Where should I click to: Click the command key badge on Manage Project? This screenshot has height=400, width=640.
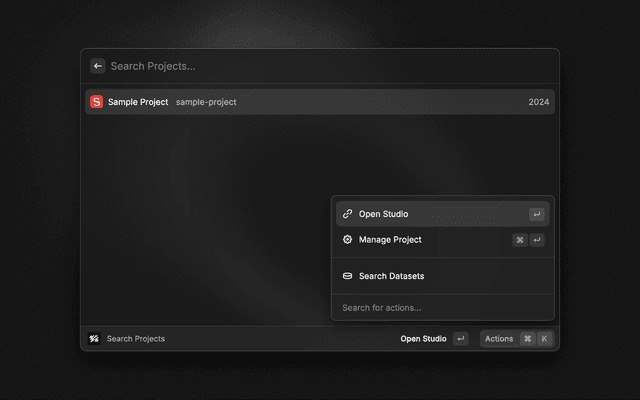click(520, 240)
